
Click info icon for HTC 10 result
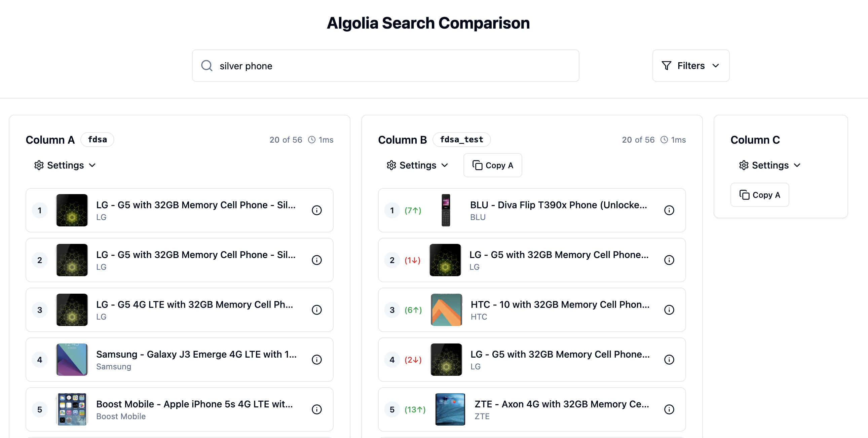click(x=669, y=309)
